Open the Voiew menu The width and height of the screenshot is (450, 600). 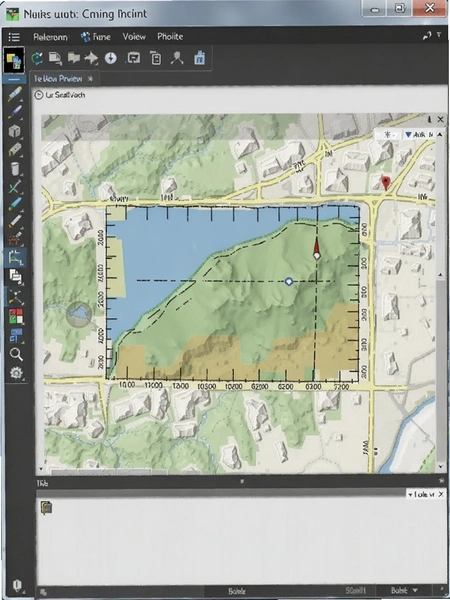[x=134, y=37]
